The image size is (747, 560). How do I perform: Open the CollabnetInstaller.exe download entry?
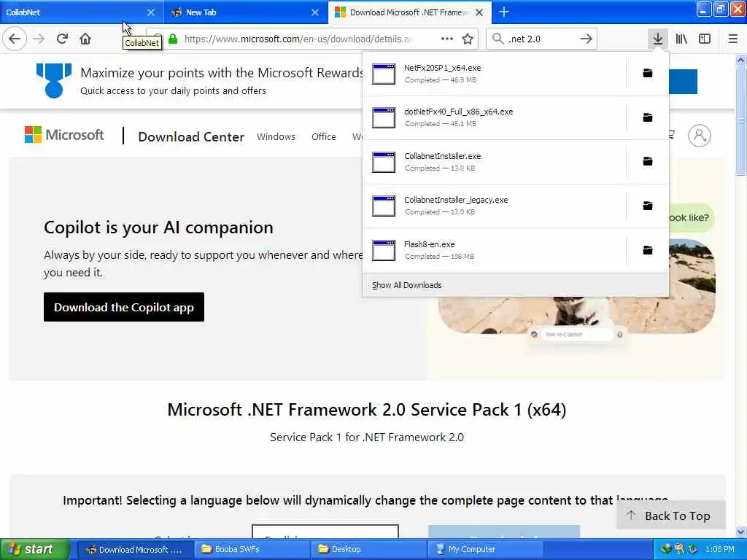(x=494, y=162)
